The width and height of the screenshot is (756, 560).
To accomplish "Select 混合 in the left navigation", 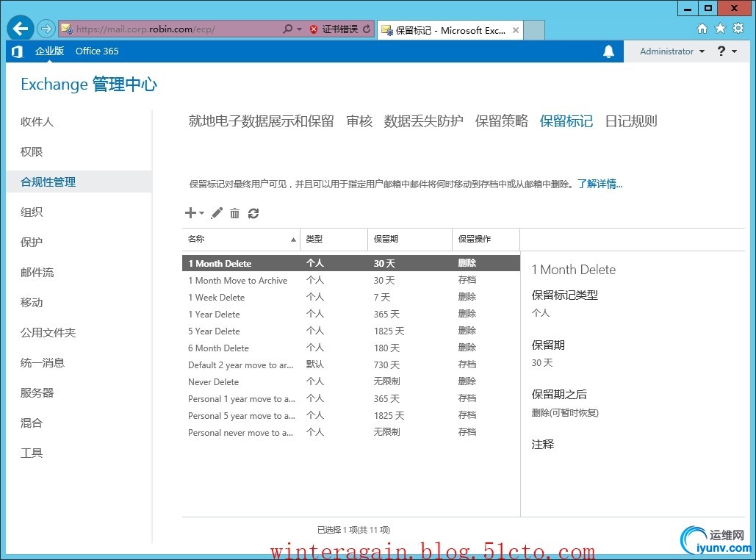I will pyautogui.click(x=32, y=423).
